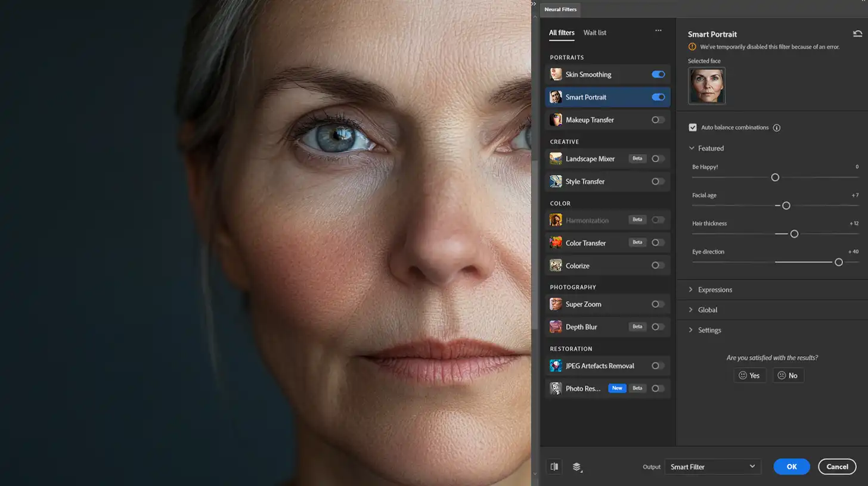868x486 pixels.
Task: Select the Neural Filters panel tab
Action: 560,10
